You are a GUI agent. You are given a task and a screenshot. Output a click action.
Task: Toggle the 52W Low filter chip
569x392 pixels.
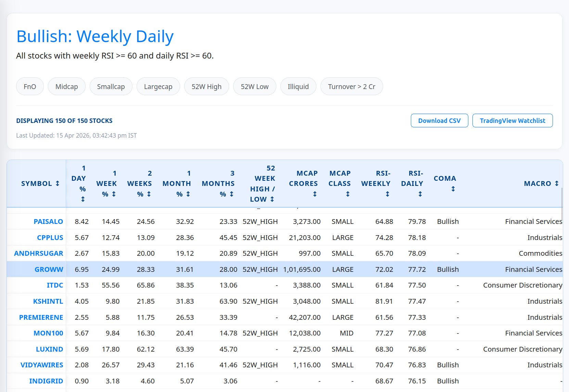click(x=255, y=86)
